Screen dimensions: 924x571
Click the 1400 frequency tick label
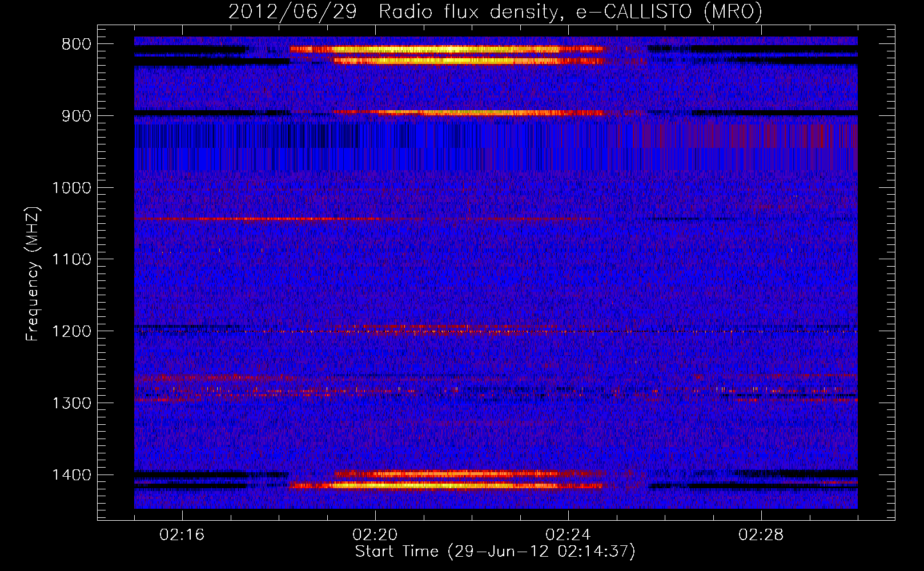click(71, 475)
